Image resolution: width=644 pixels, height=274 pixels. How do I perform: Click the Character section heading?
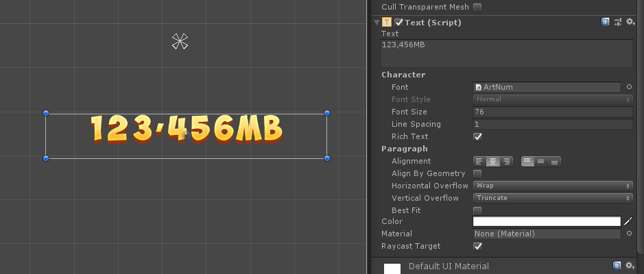[x=403, y=75]
